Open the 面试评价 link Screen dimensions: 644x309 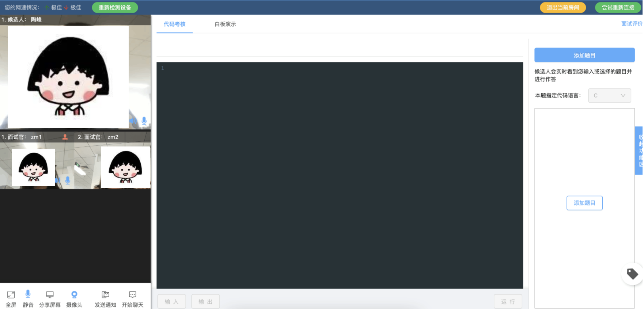tap(632, 24)
